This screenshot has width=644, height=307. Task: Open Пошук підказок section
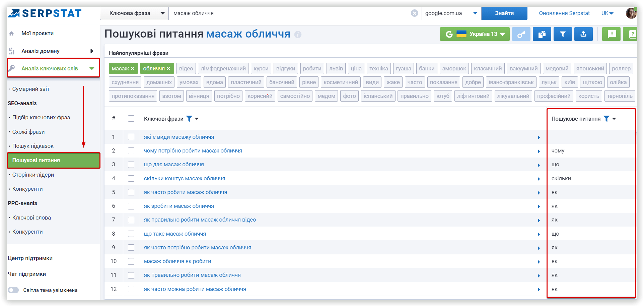pyautogui.click(x=33, y=146)
